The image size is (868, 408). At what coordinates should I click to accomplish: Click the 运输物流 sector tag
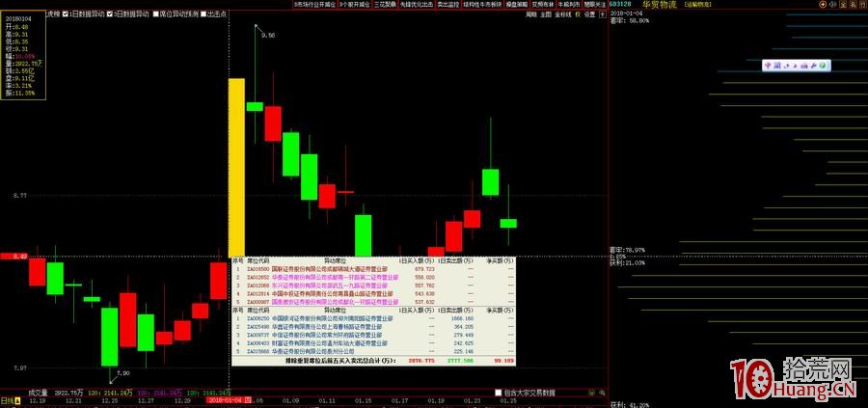697,5
